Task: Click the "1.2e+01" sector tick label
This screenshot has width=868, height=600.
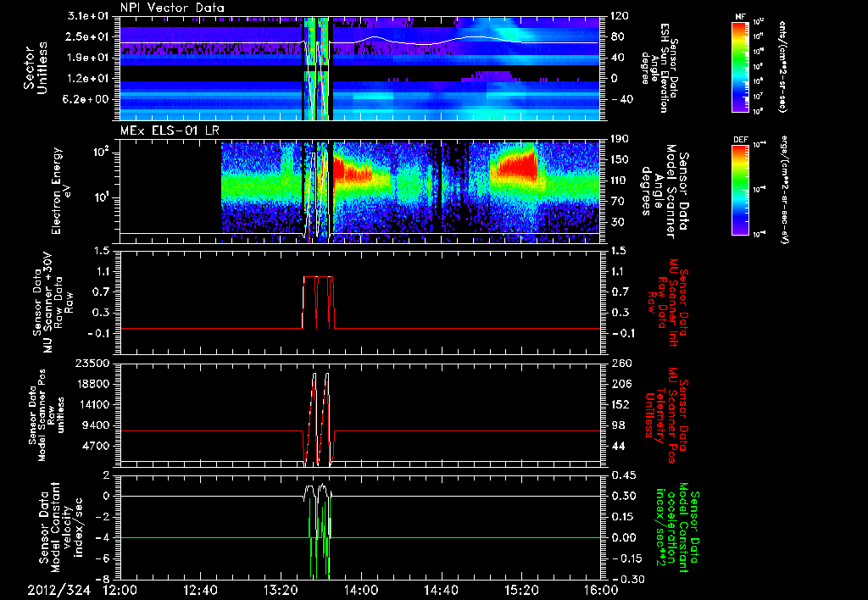Action: 90,79
